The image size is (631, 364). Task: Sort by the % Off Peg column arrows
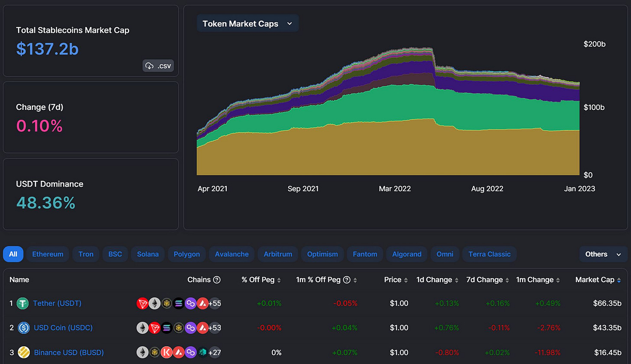click(279, 280)
